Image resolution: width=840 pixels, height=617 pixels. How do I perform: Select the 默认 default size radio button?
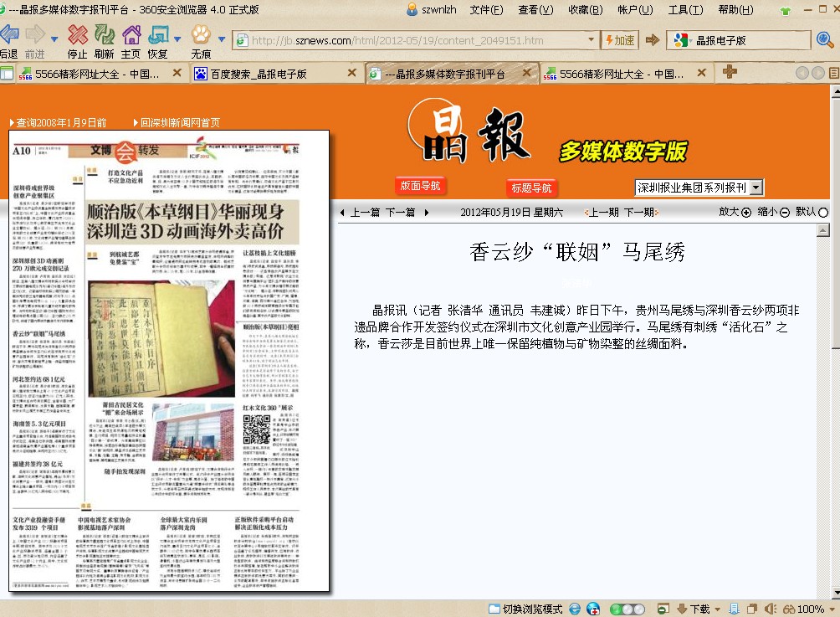pyautogui.click(x=823, y=213)
